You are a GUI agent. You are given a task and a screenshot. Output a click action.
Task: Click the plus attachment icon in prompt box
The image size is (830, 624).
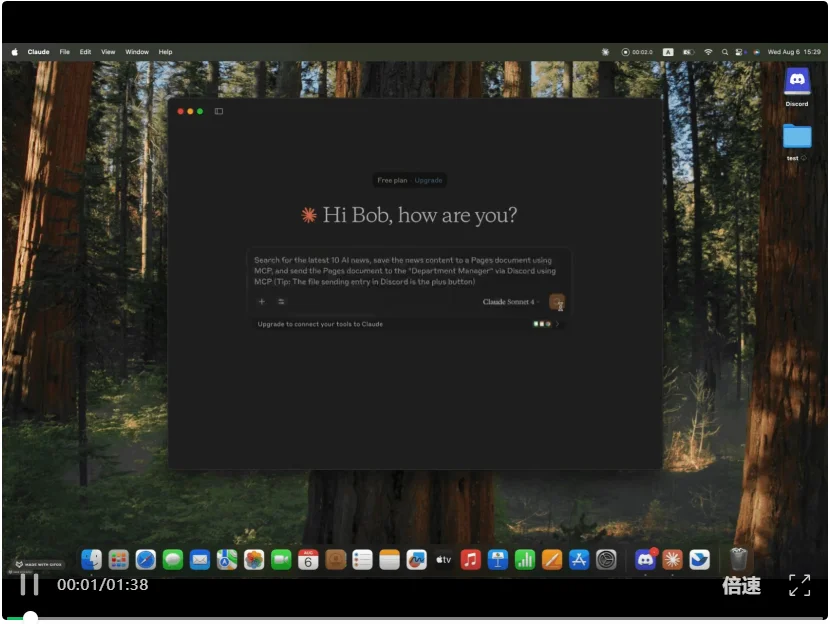tap(262, 301)
